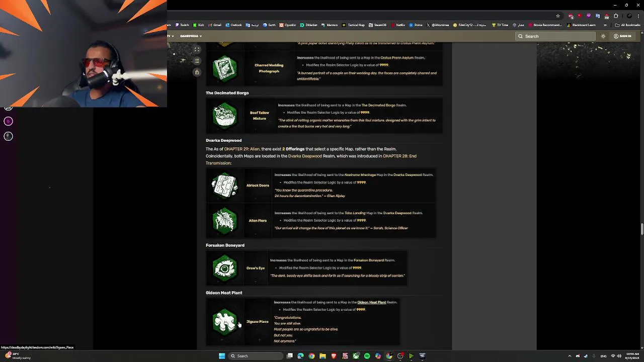Open the Beef Tallow Mixture link
Viewport: 644px width, 362px height.
[260, 116]
